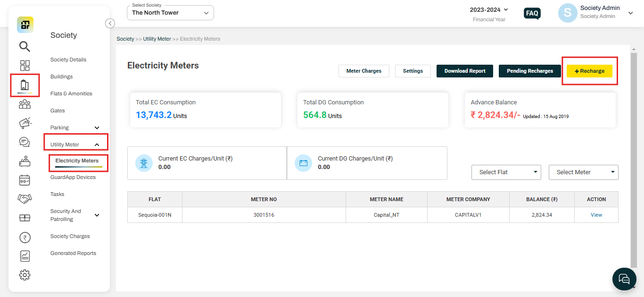Expand the Society Admin account chevron
This screenshot has width=644, height=297.
tap(631, 13)
